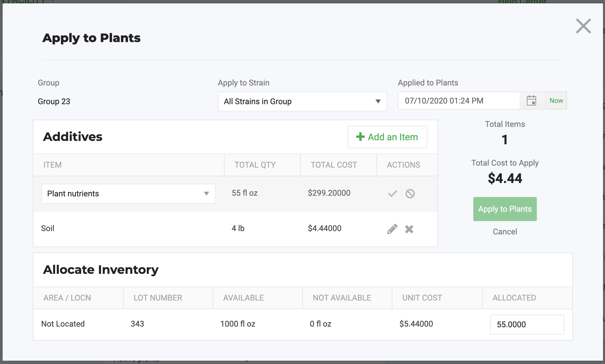Image resolution: width=605 pixels, height=364 pixels.
Task: Click the Allocated quantity field 55.0000
Action: (x=527, y=325)
